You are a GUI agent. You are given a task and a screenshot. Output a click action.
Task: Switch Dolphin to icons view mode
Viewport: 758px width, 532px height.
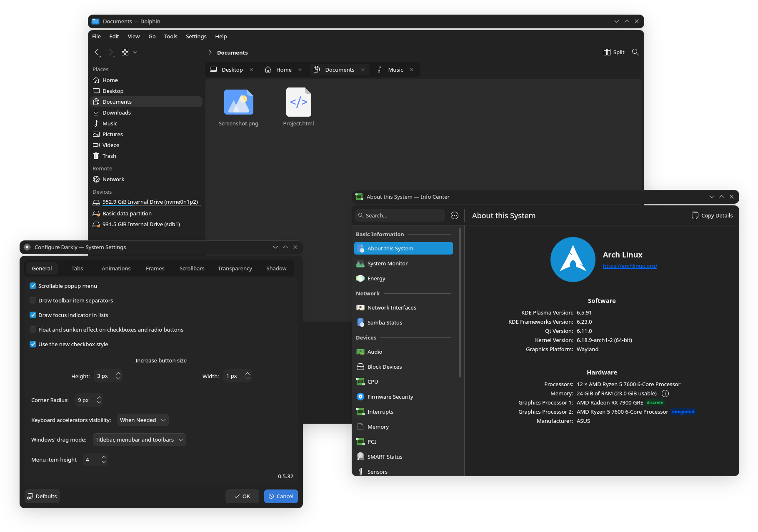[x=125, y=52]
